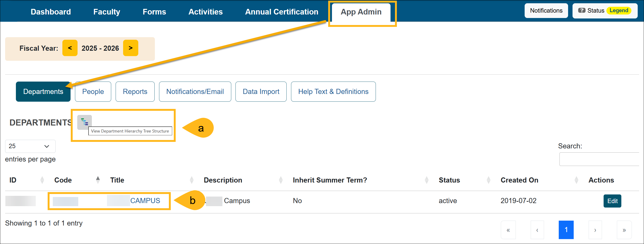Sort the table by the ID column
Screen dimensions: 644x244
42,180
